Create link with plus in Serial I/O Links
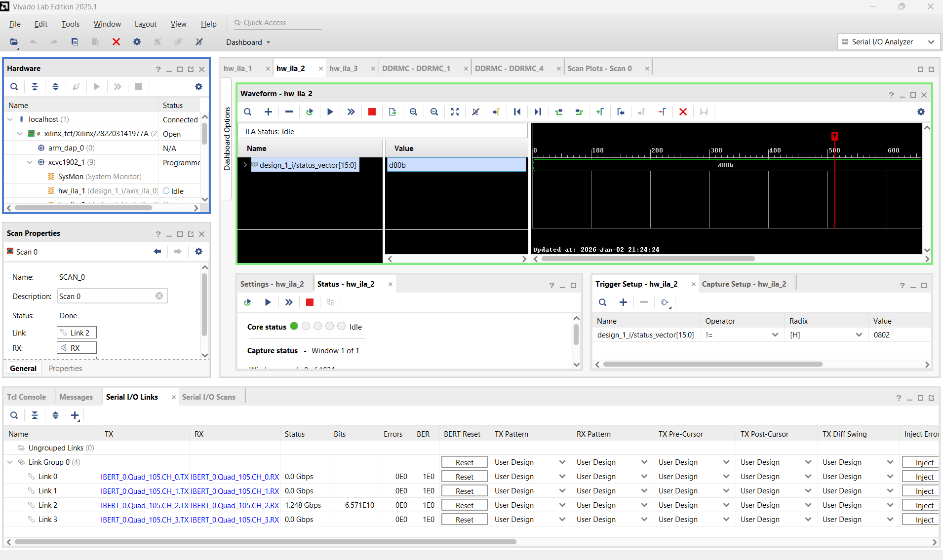This screenshot has width=943, height=560. point(75,415)
